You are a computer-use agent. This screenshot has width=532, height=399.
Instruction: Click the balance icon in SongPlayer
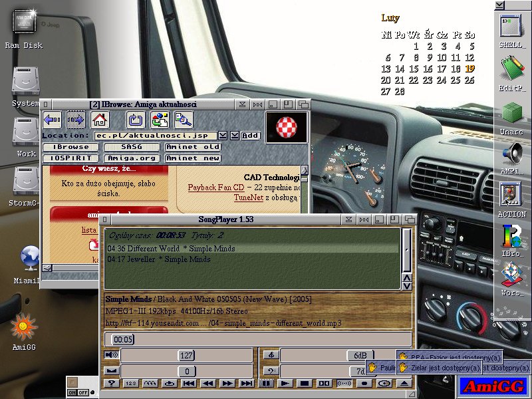click(x=111, y=371)
